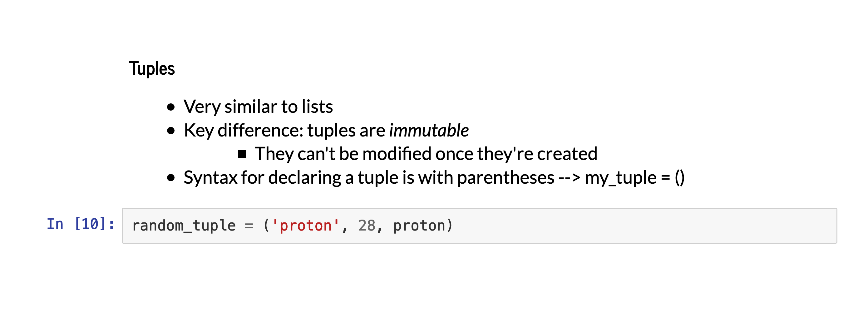Screen dimensions: 868x323
Task: Click the red 'proton' string literal
Action: click(x=306, y=226)
